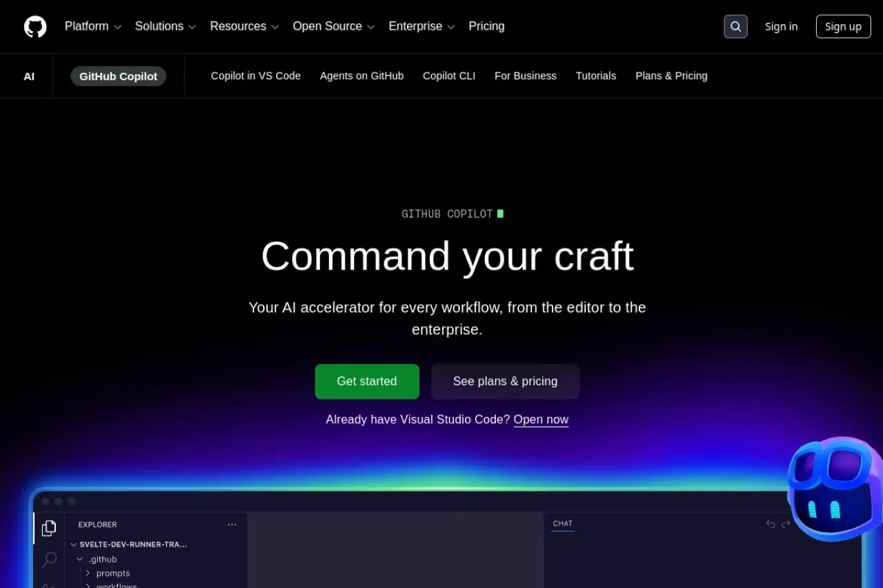Screen dimensions: 883x588
Task: Click the Command your craft heading
Action: coord(447,256)
